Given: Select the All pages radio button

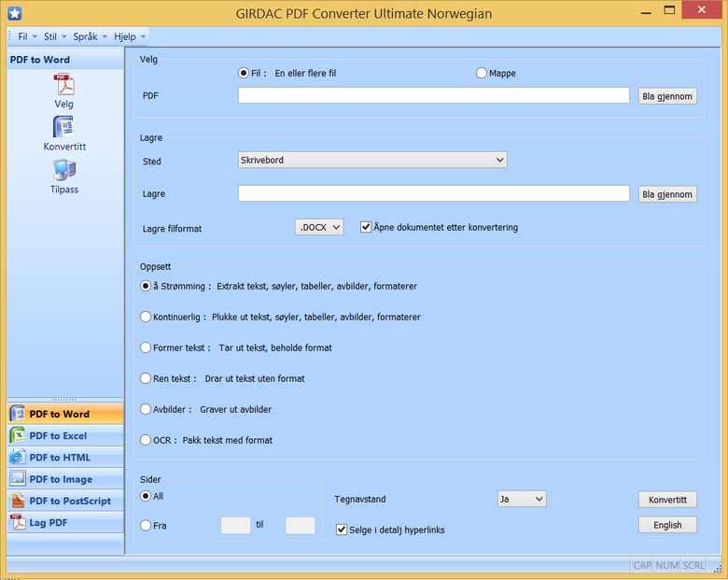Looking at the screenshot, I should tap(146, 496).
